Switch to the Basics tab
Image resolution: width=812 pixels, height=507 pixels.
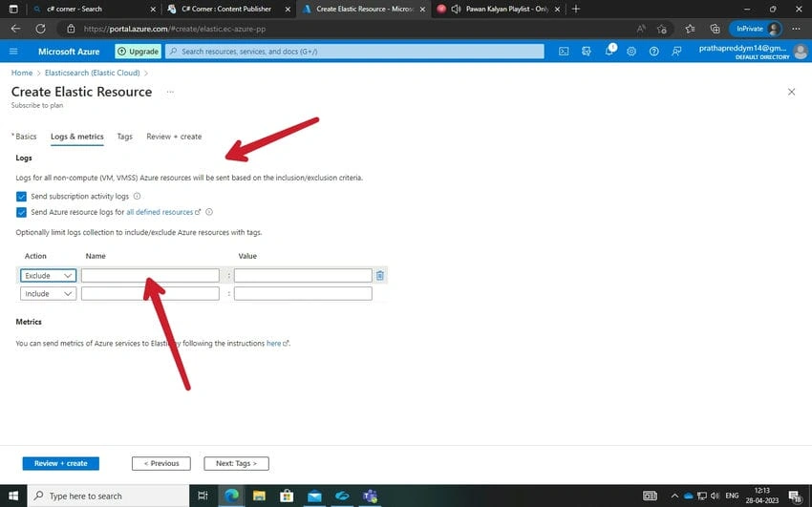pos(24,137)
